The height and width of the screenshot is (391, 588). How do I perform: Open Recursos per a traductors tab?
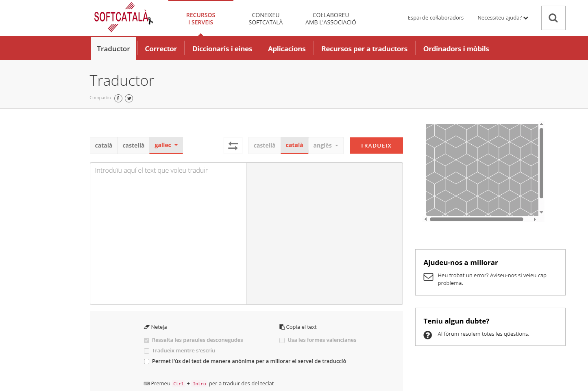(364, 49)
